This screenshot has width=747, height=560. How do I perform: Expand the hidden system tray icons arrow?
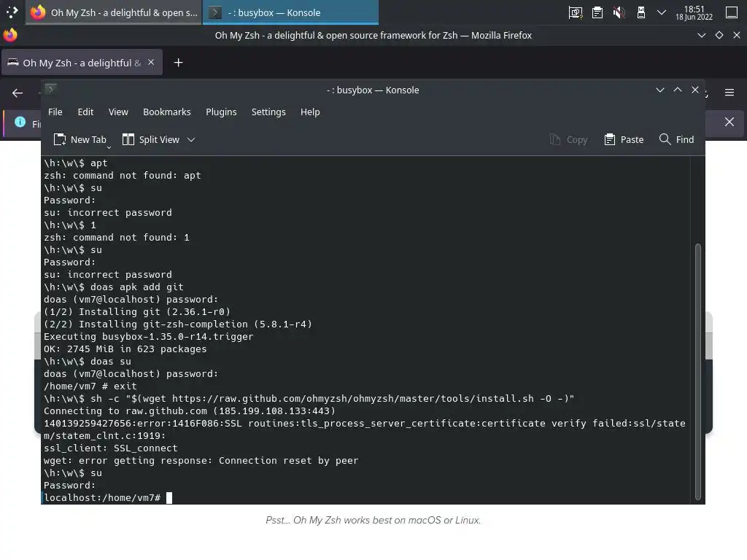[x=662, y=12]
